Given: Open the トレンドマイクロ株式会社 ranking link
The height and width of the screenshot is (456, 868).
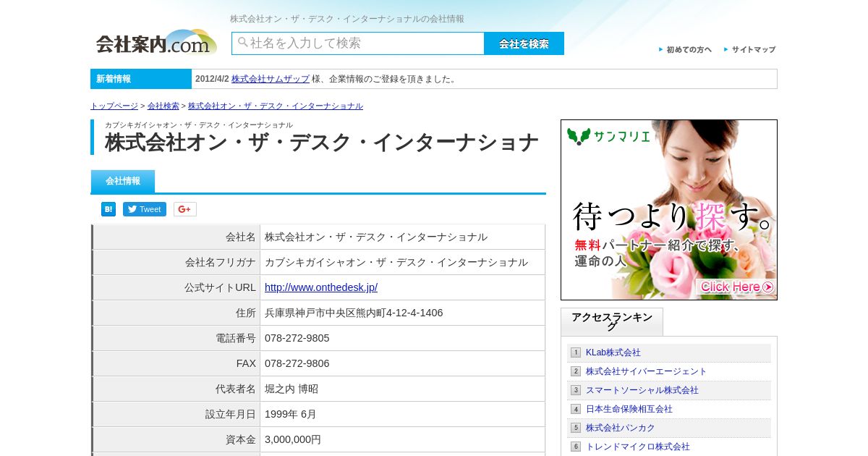Looking at the screenshot, I should tap(638, 447).
